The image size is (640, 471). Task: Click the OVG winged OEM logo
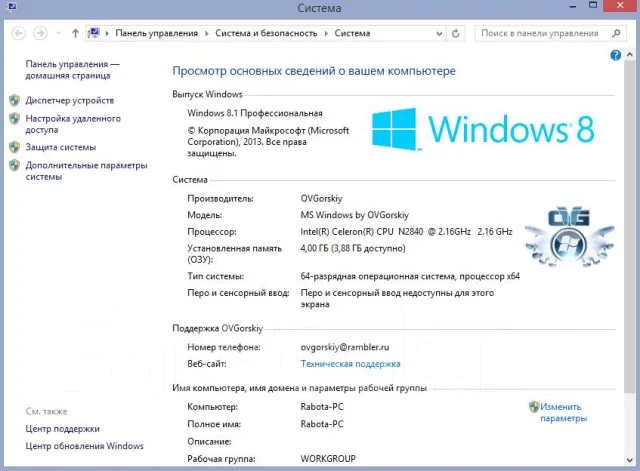[x=569, y=237]
